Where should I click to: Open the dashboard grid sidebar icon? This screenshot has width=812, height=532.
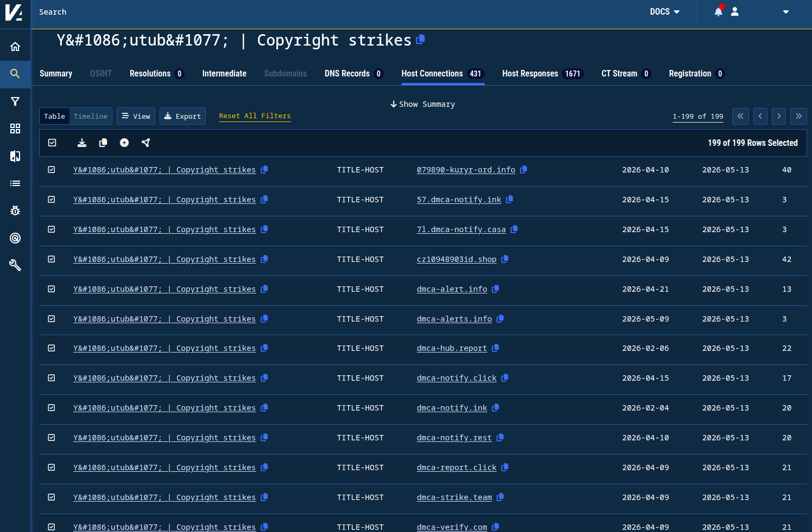click(x=15, y=129)
